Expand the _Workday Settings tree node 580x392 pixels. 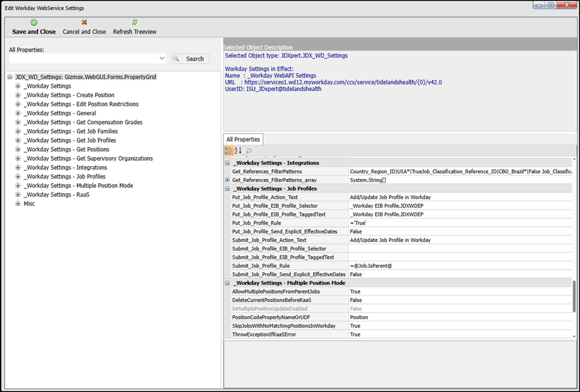(18, 86)
